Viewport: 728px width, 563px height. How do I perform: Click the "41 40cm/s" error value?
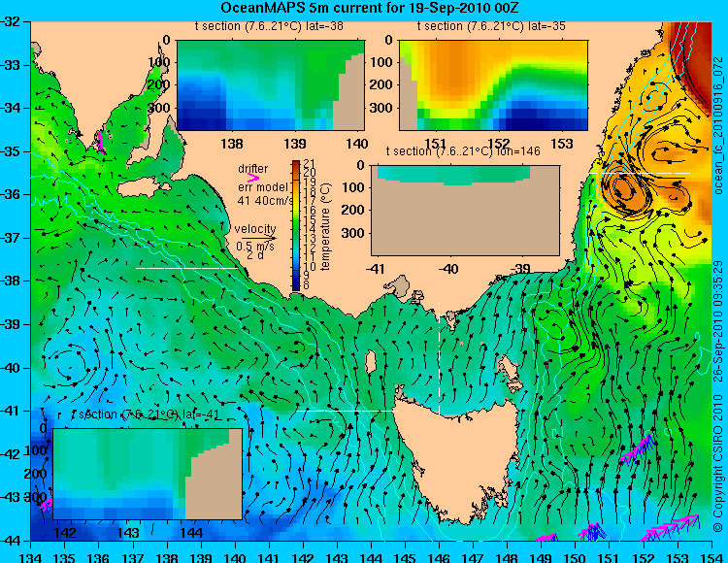(265, 201)
